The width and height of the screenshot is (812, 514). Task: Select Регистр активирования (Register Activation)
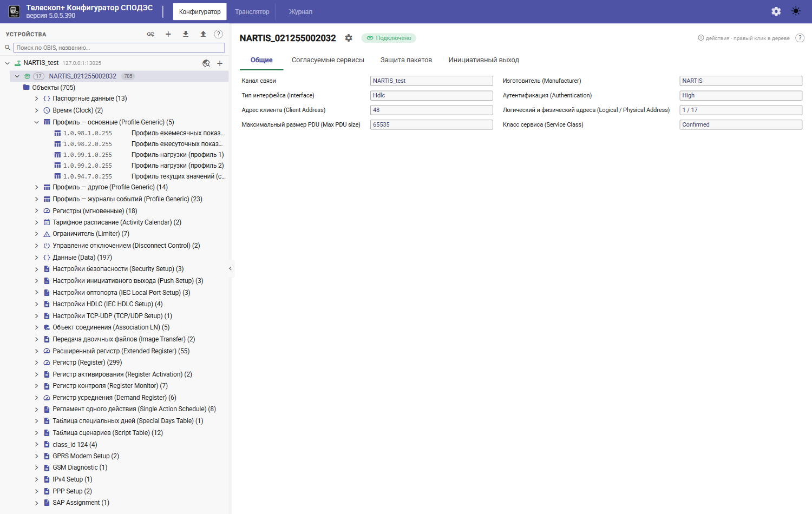tap(122, 374)
